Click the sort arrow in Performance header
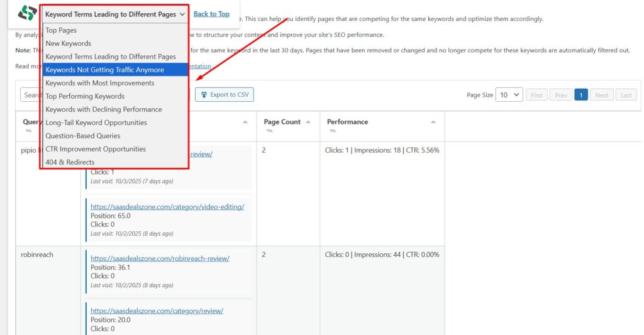The width and height of the screenshot is (644, 335). (x=433, y=122)
